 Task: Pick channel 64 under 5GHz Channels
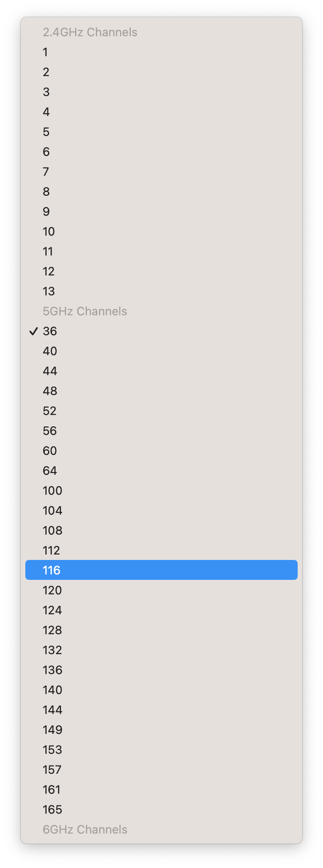50,471
